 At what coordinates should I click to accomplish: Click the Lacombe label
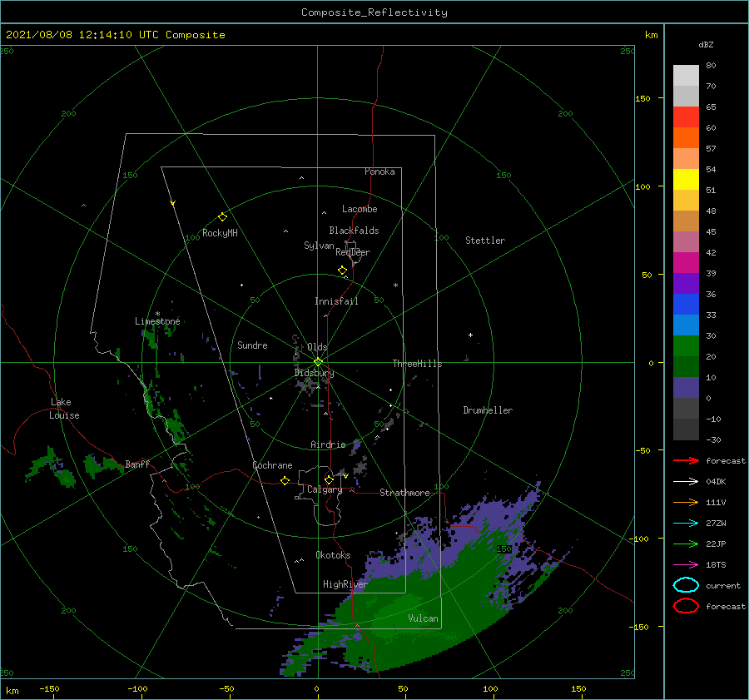[x=360, y=209]
